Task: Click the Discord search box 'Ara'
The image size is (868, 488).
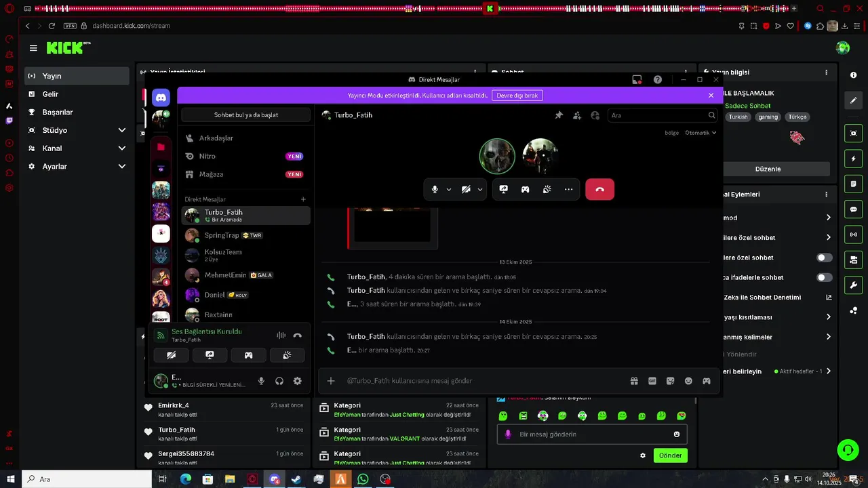Action: pos(663,115)
